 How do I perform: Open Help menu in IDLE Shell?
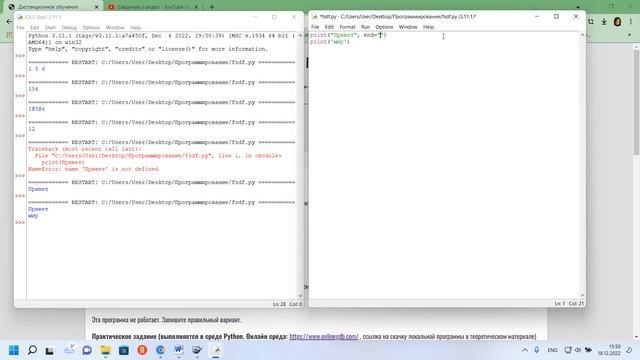pyautogui.click(x=136, y=27)
